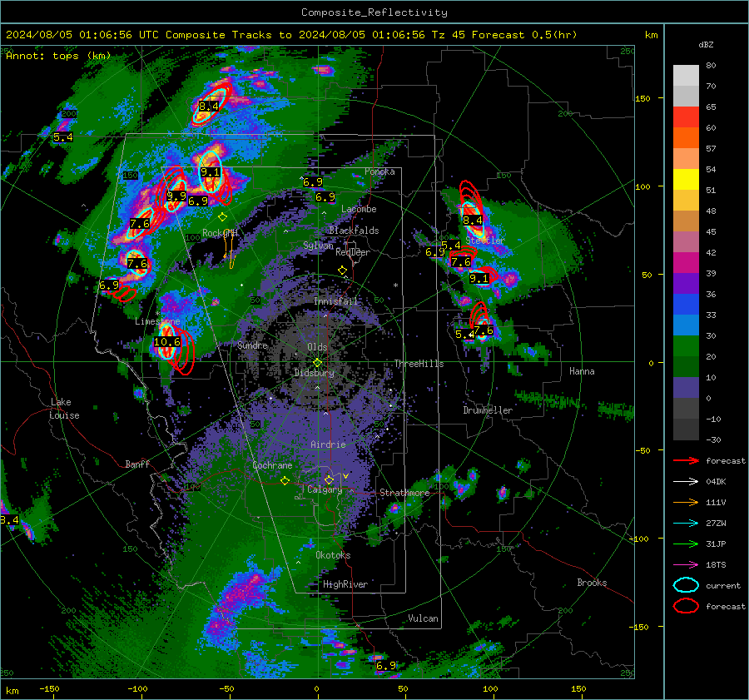Click the Lacombe city label
This screenshot has width=749, height=700.
click(x=359, y=209)
